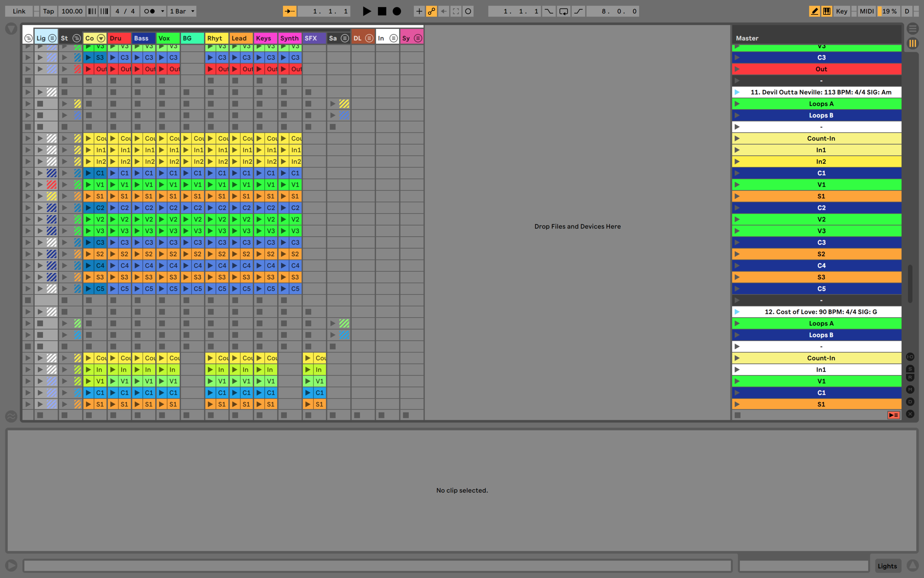The width and height of the screenshot is (924, 578).
Task: Launch the Count-In scene under Devil Outta Neville
Action: 737,138
